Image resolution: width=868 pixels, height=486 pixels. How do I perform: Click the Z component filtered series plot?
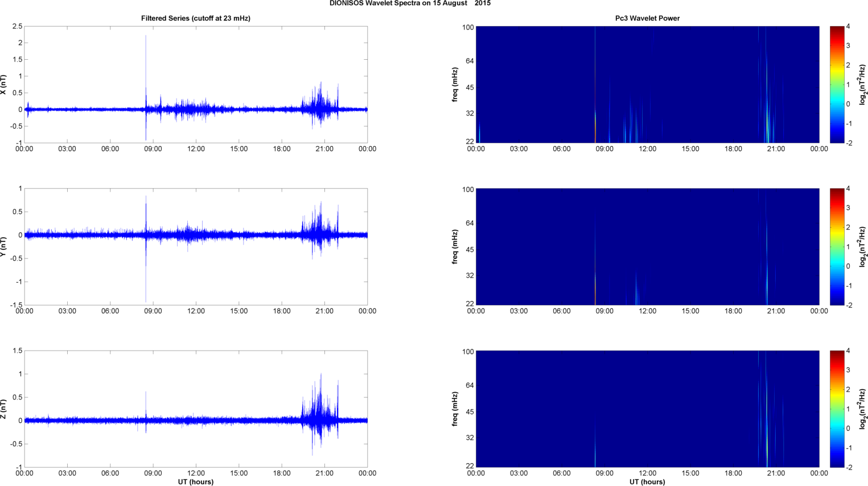click(x=196, y=409)
